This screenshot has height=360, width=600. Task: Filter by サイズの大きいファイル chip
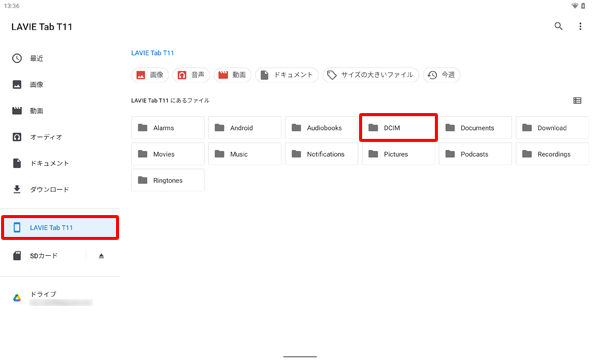coord(370,75)
